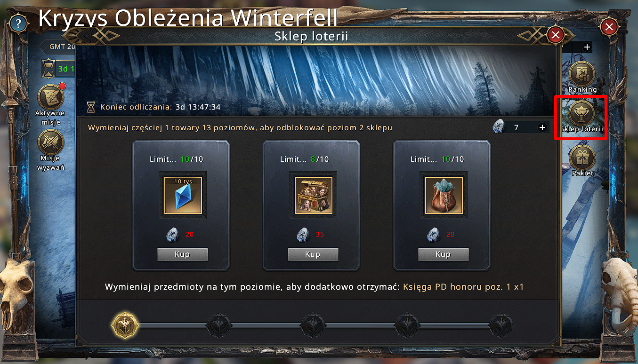Screen dimensions: 638x364
Task: Select the gold level 1 shop medallion
Action: pos(125,325)
